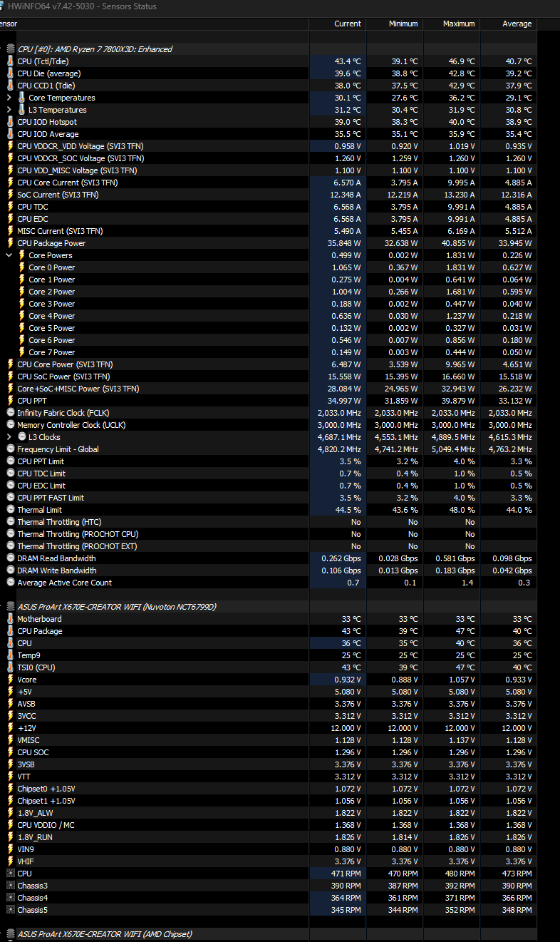Click the lightning icon next to CPU Package Power
This screenshot has width=560, height=942.
pyautogui.click(x=10, y=243)
